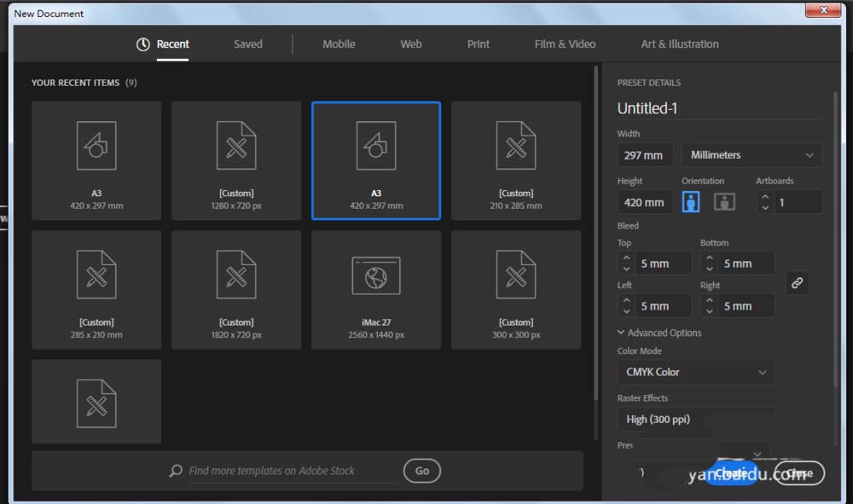This screenshot has width=853, height=504.
Task: Open the Raster Effects High (300 ppi) dropdown
Action: 696,420
